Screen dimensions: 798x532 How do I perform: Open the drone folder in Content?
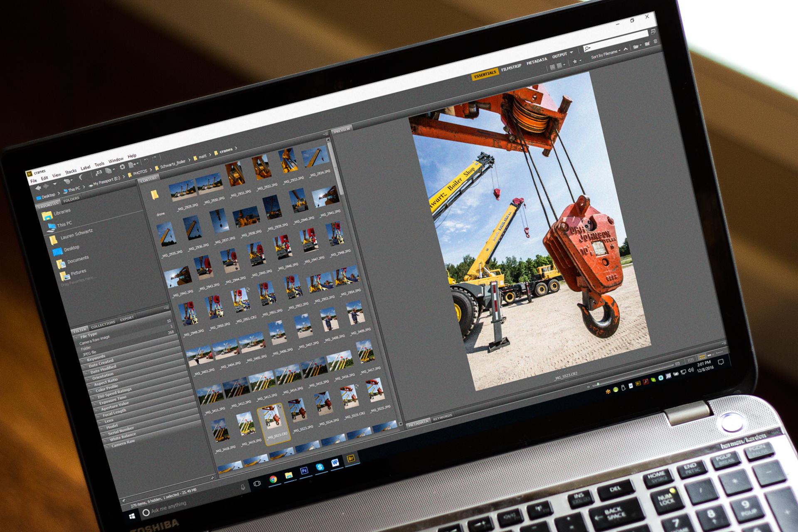click(x=155, y=195)
